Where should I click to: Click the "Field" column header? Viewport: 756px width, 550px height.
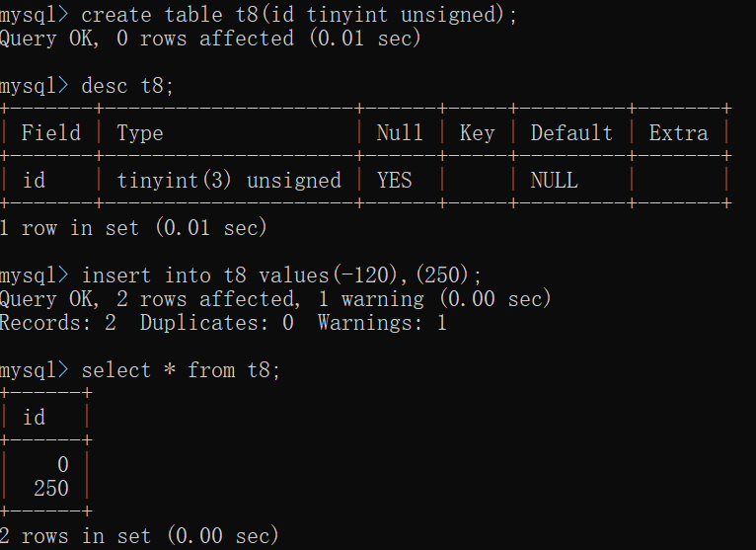coord(51,133)
